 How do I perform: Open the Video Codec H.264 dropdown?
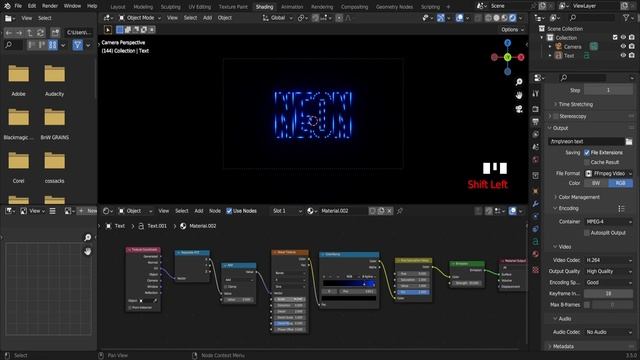[609, 260]
